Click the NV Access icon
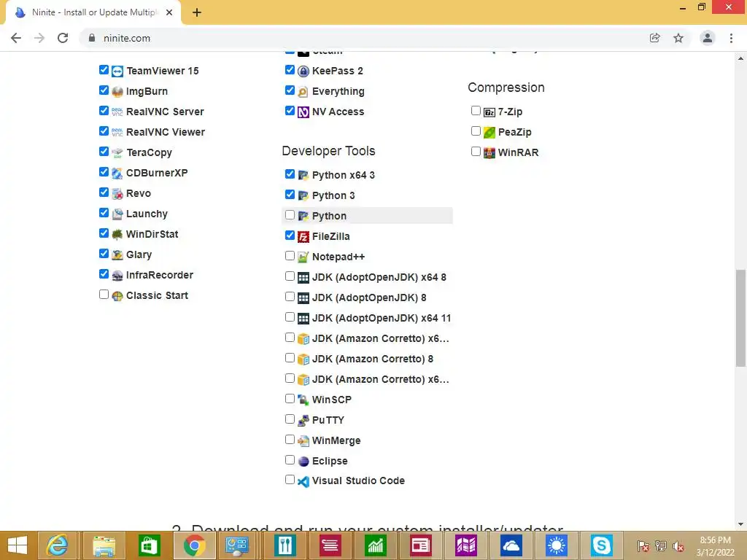 [303, 112]
